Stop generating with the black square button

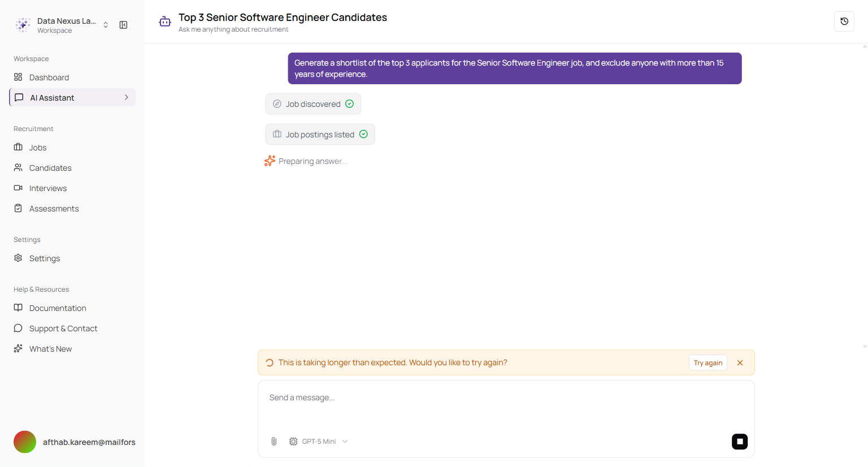coord(740,442)
